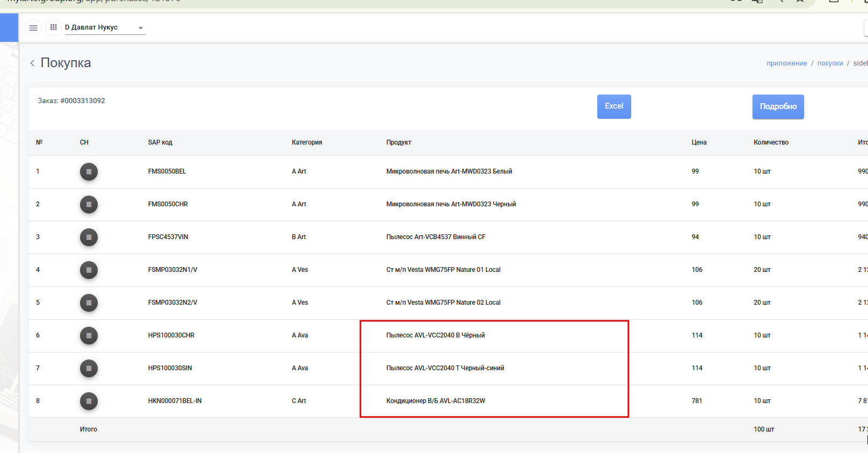The height and width of the screenshot is (453, 868).
Task: Select the order number #0003313092 text
Action: [x=83, y=100]
